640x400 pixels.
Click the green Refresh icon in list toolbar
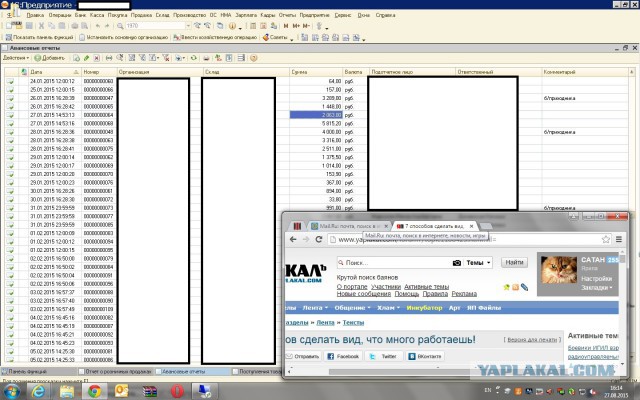pos(193,58)
